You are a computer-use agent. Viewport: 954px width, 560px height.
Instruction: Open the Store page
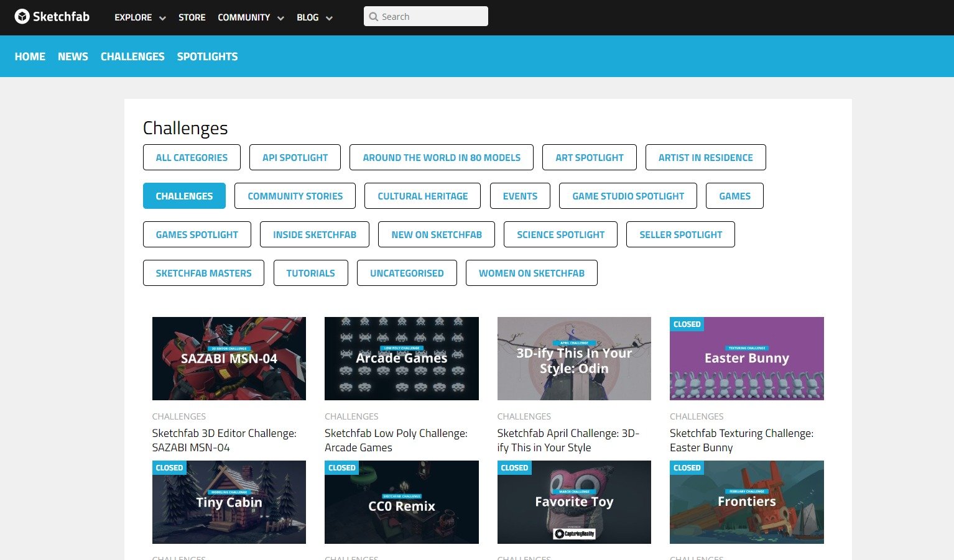coord(192,17)
